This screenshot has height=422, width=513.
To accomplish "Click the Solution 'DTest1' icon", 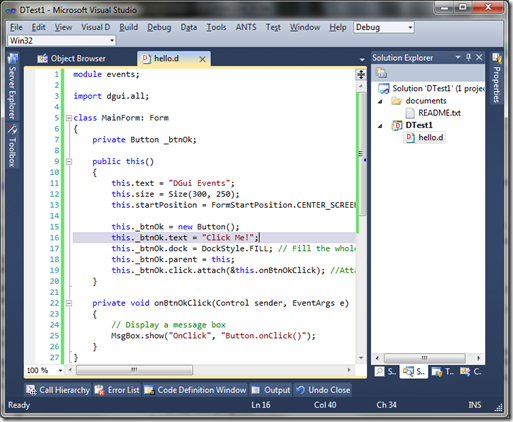I will pyautogui.click(x=384, y=88).
